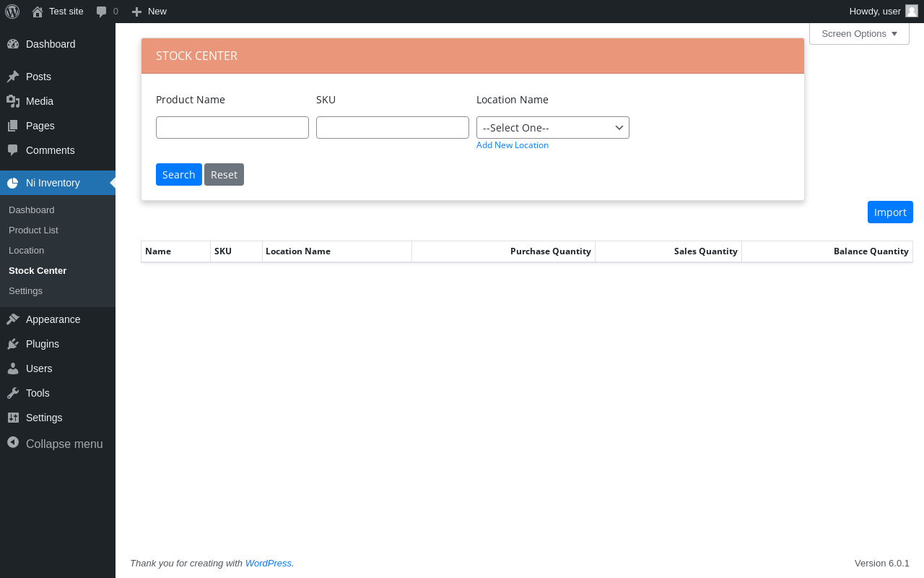Click the Import button

(890, 212)
